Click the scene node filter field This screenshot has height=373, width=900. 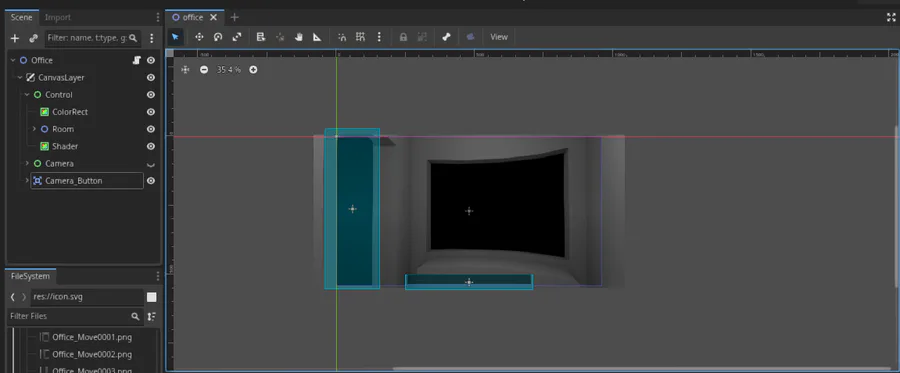tap(92, 38)
